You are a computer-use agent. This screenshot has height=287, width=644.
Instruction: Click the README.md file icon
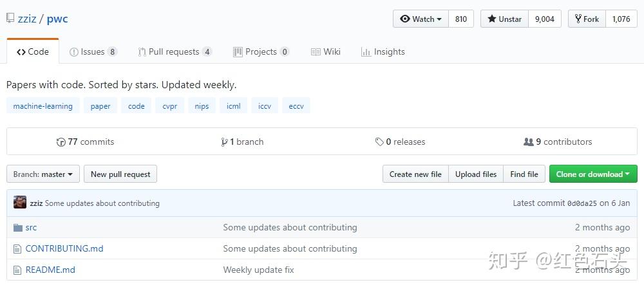pos(17,270)
